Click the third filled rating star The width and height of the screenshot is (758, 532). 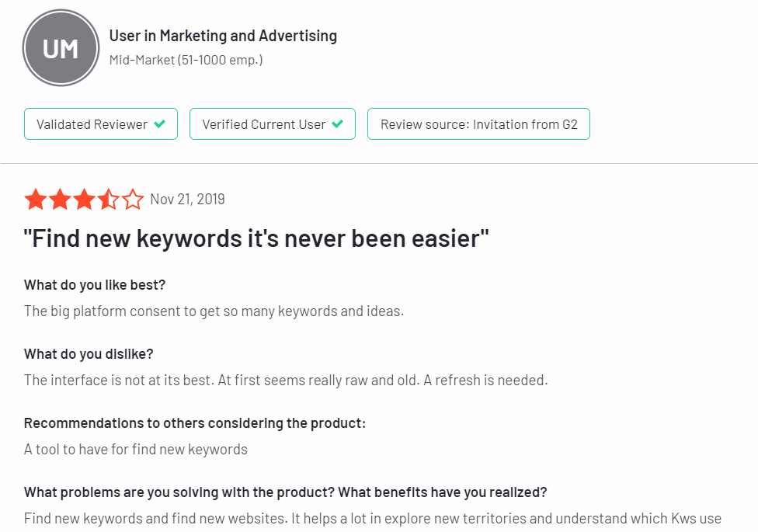tap(84, 200)
